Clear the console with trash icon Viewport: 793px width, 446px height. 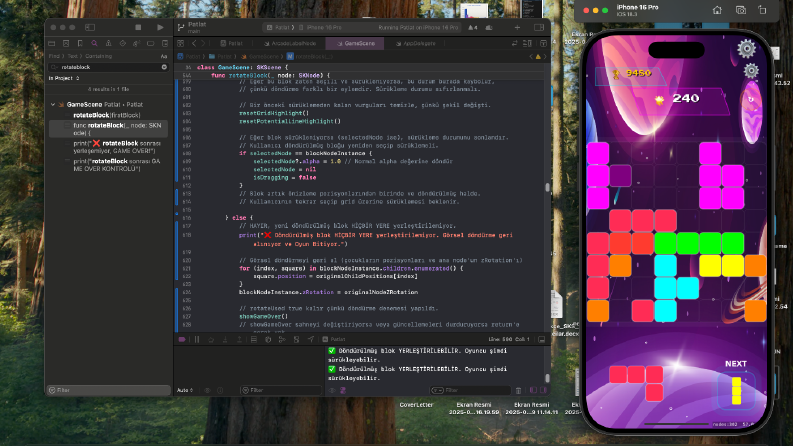pyautogui.click(x=518, y=390)
